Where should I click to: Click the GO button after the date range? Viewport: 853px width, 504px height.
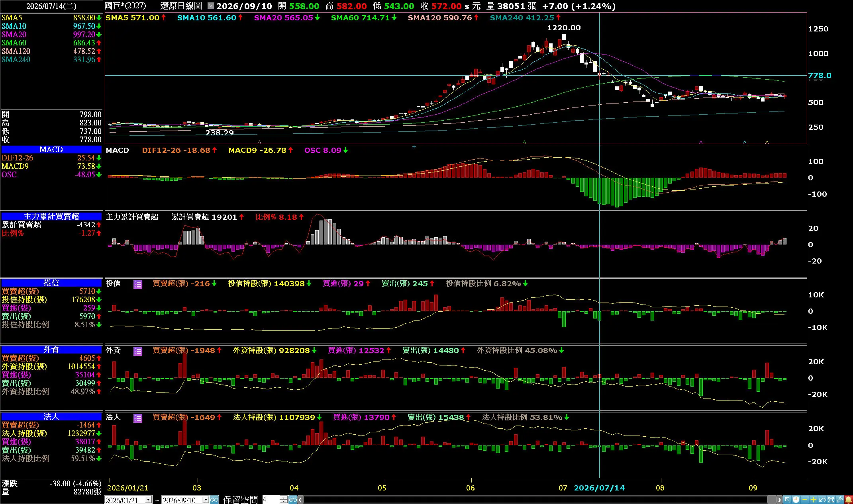pyautogui.click(x=214, y=500)
